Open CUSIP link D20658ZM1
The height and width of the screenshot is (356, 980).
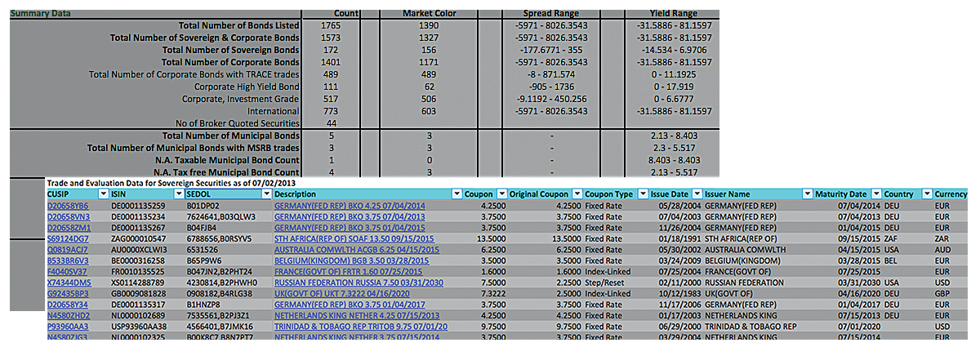pyautogui.click(x=68, y=227)
